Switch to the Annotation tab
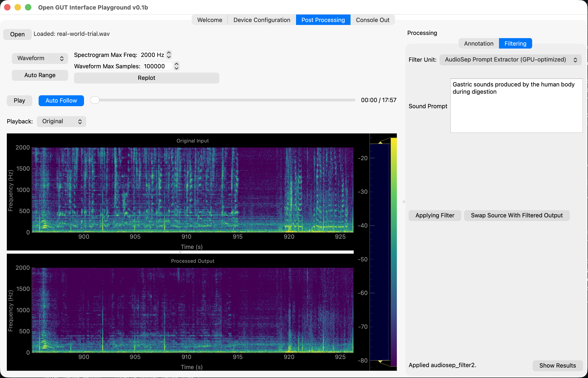 pos(478,43)
